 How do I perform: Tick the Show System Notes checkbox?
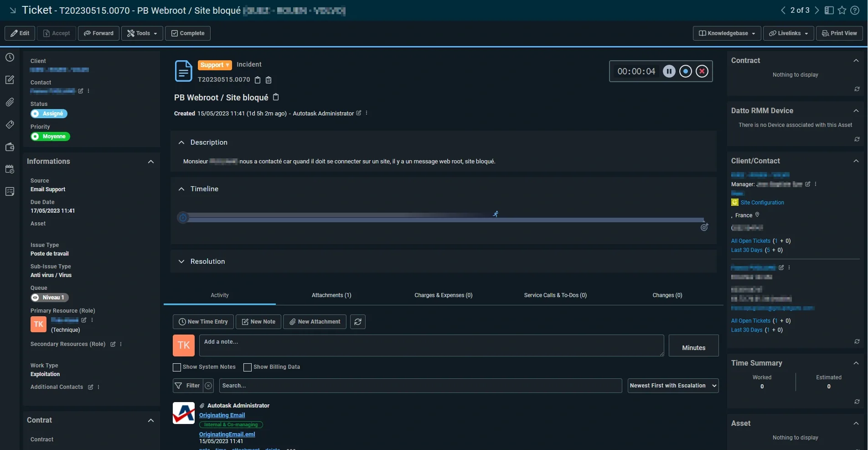(177, 367)
